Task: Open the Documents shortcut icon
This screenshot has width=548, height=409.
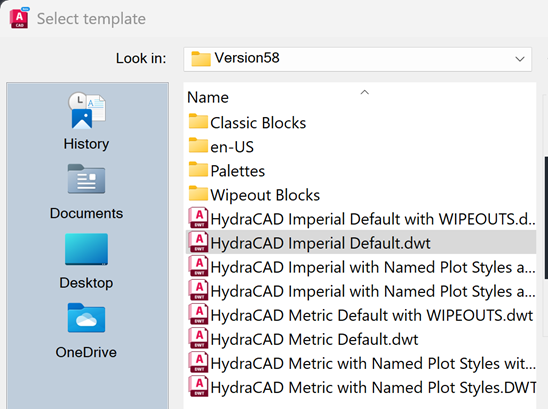Action: click(x=86, y=179)
